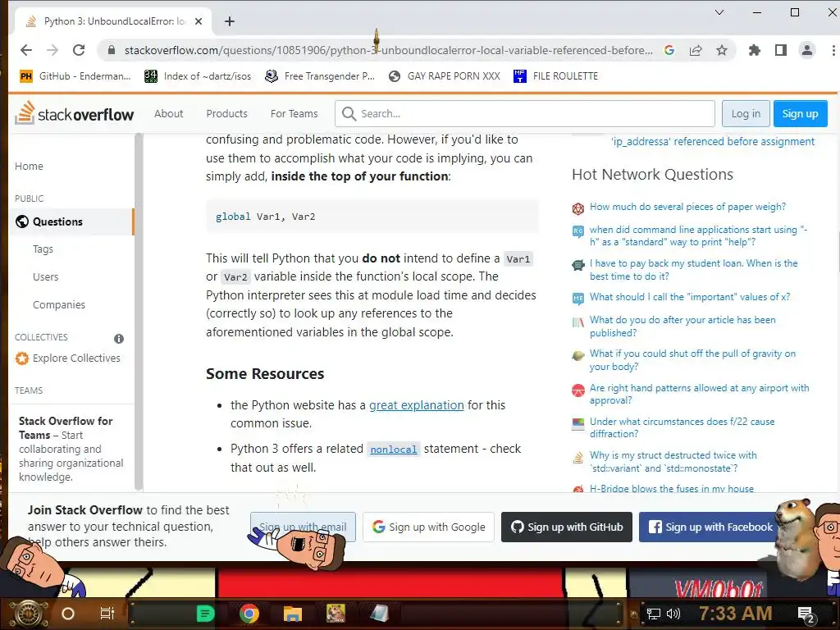840x630 pixels.
Task: Open the student loan payback question
Action: 693,269
